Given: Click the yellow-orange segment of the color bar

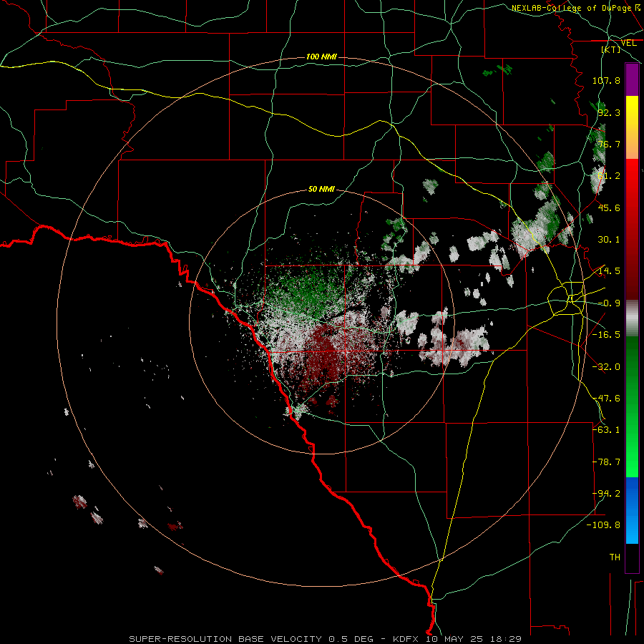Looking at the screenshot, I should (632, 127).
